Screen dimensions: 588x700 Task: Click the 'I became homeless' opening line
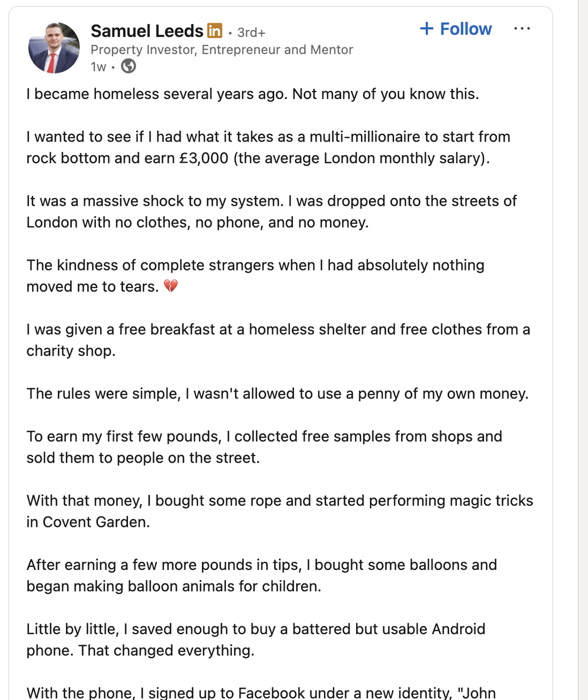coord(253,94)
